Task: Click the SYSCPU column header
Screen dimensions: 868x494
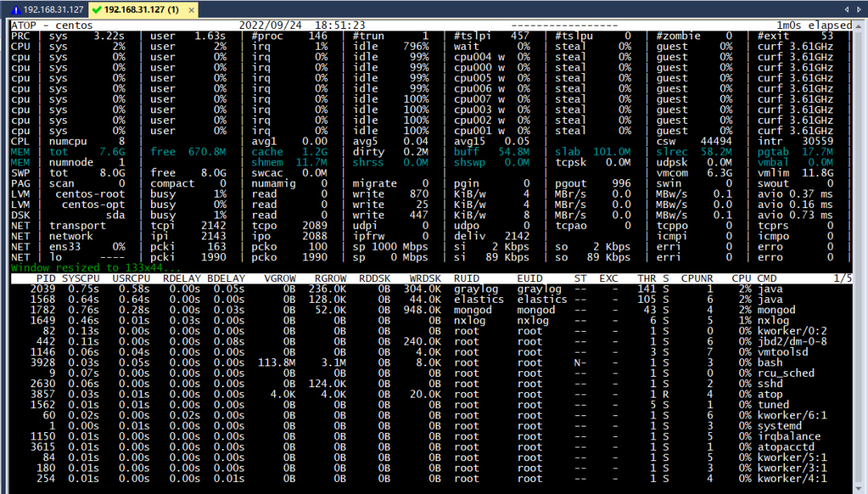Action: click(x=80, y=278)
